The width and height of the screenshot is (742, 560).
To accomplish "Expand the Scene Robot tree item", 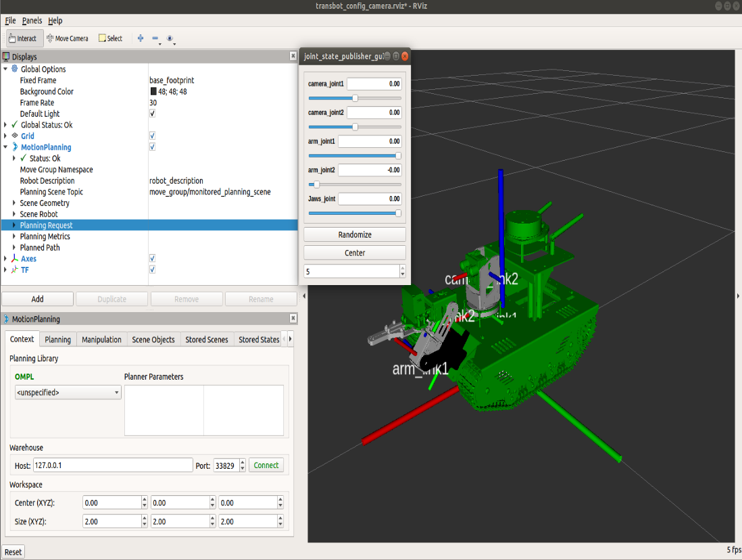I will (x=14, y=214).
